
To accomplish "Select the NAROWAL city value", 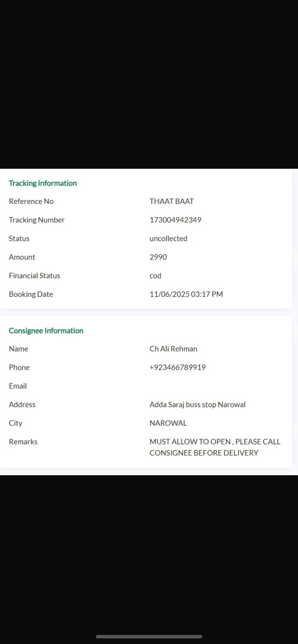I will 168,423.
